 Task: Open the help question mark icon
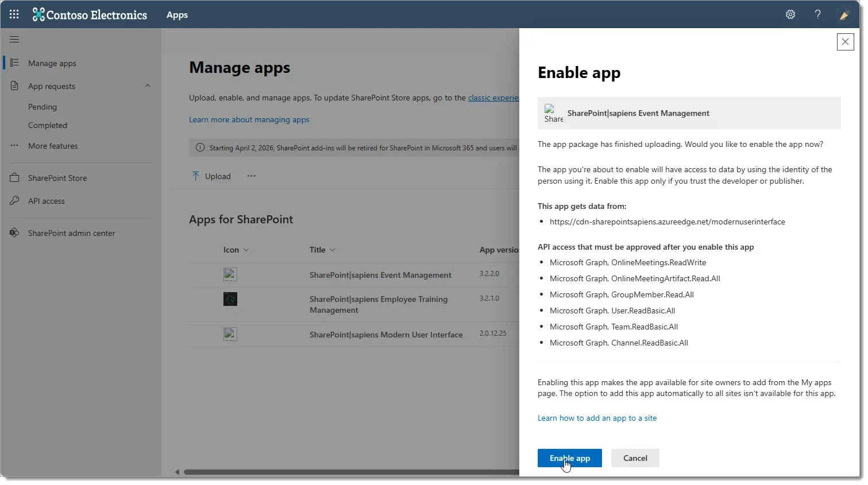pyautogui.click(x=817, y=14)
